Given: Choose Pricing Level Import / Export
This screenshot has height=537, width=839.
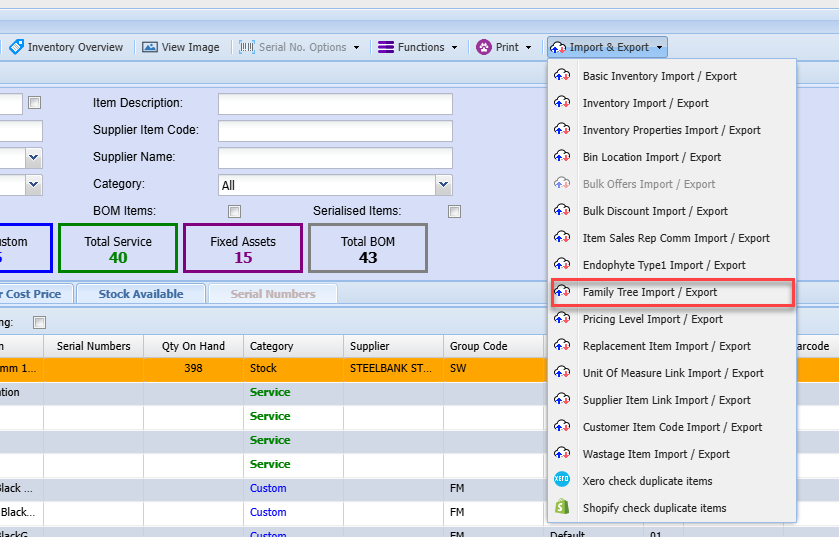Looking at the screenshot, I should click(x=652, y=319).
